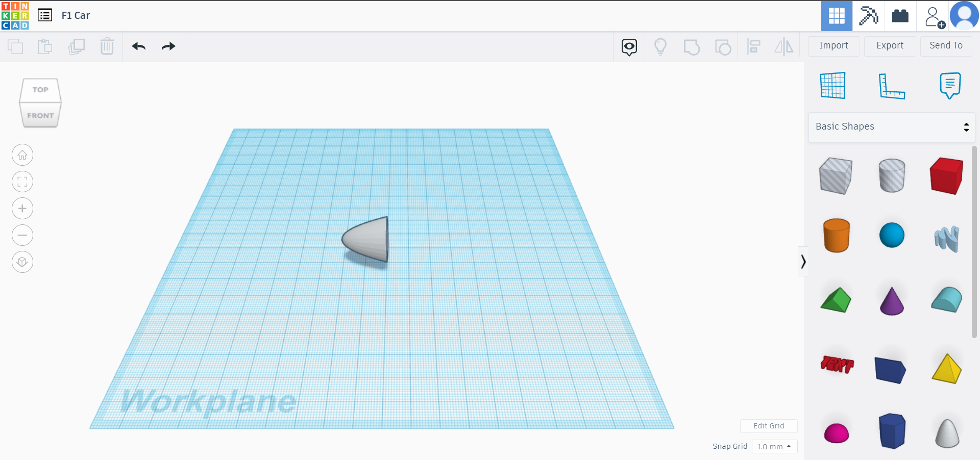980x460 pixels.
Task: Invite collaborator with add-person icon
Action: click(x=935, y=17)
